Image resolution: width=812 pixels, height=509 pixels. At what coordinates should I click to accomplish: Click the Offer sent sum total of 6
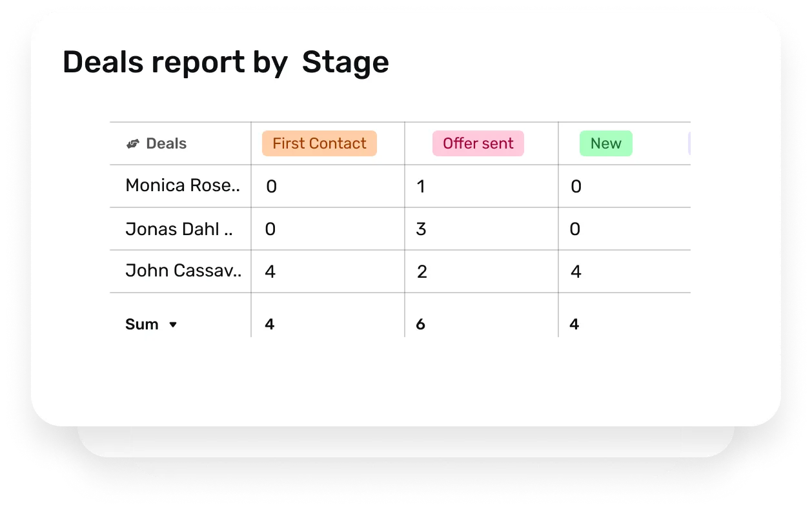pyautogui.click(x=420, y=324)
